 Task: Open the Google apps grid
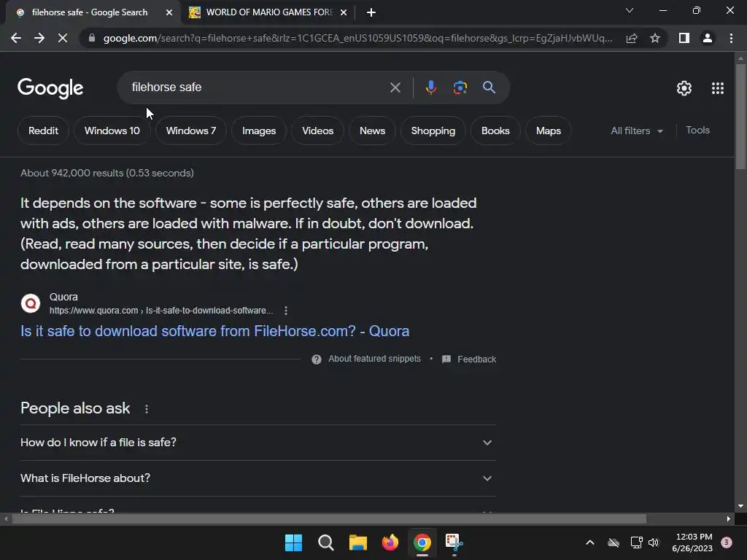(x=718, y=88)
